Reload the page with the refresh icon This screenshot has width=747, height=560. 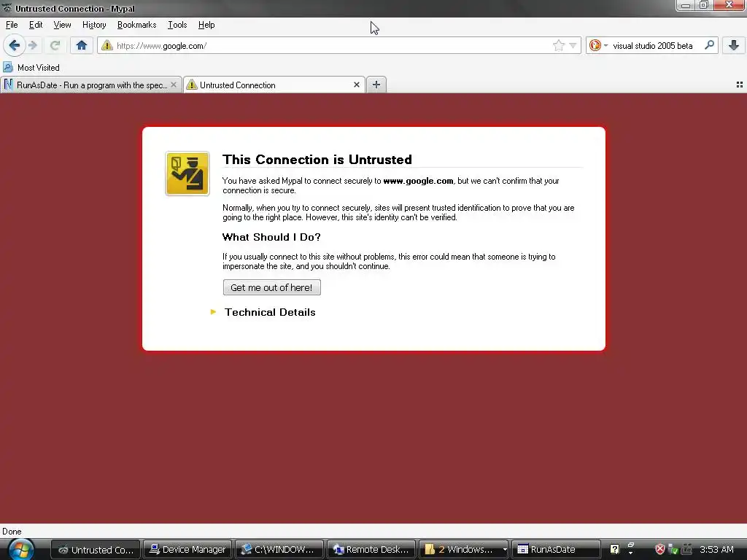coord(55,46)
